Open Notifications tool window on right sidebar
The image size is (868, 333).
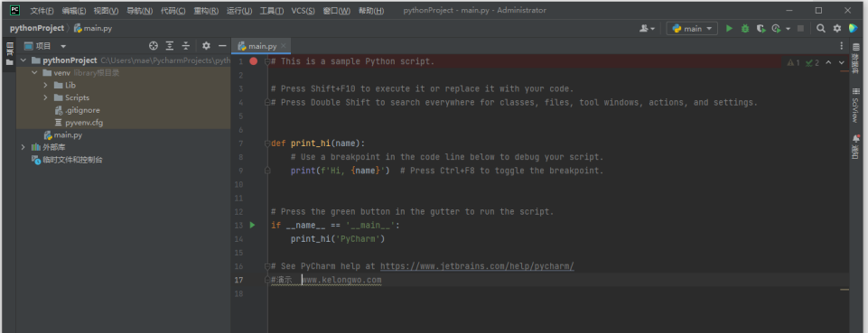[856, 146]
